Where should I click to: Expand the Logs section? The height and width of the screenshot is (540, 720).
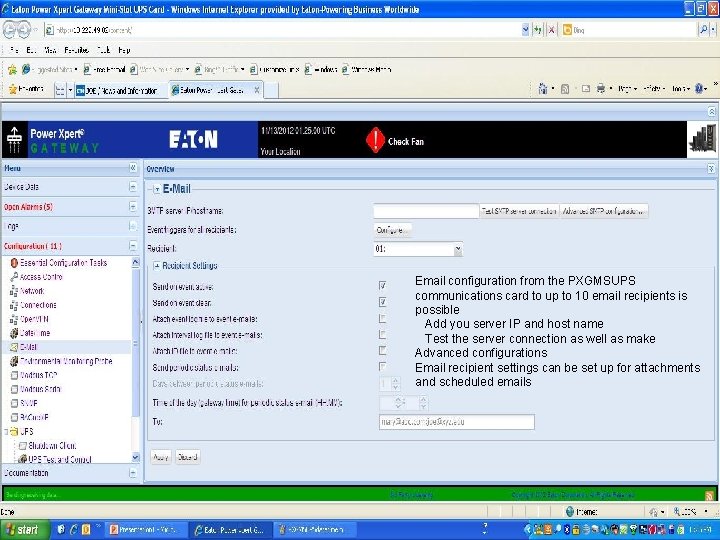(x=133, y=226)
